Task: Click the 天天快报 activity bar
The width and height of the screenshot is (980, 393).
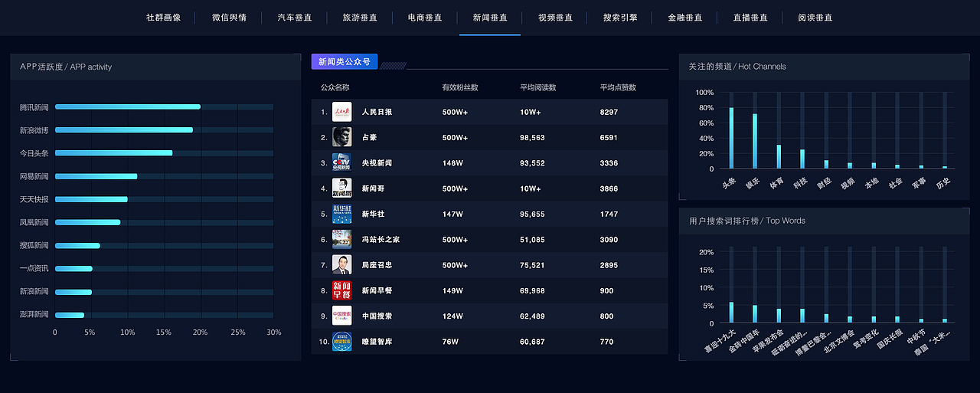Action: pyautogui.click(x=92, y=199)
